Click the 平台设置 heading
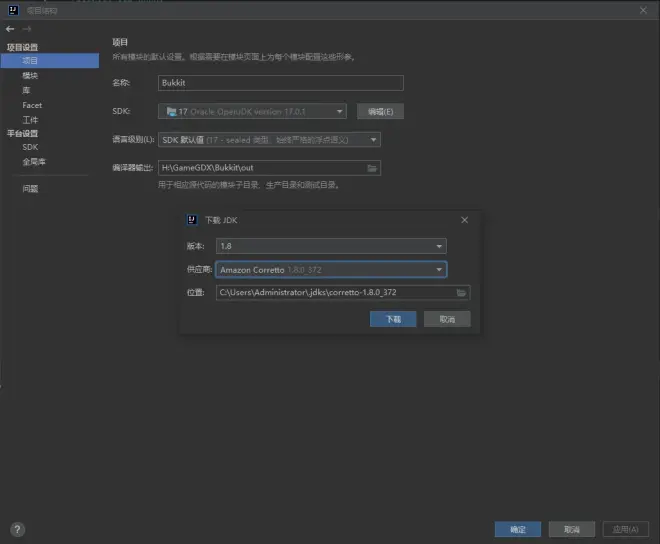The image size is (660, 544). 22,133
